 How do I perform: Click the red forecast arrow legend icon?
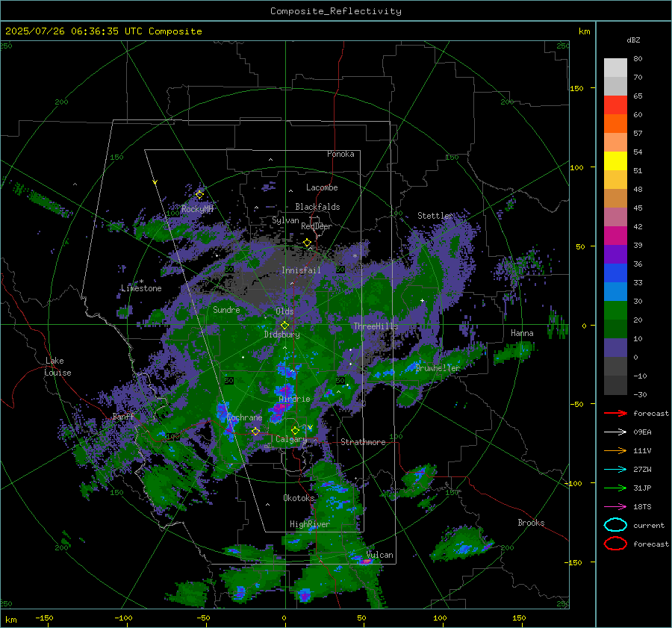[x=615, y=413]
